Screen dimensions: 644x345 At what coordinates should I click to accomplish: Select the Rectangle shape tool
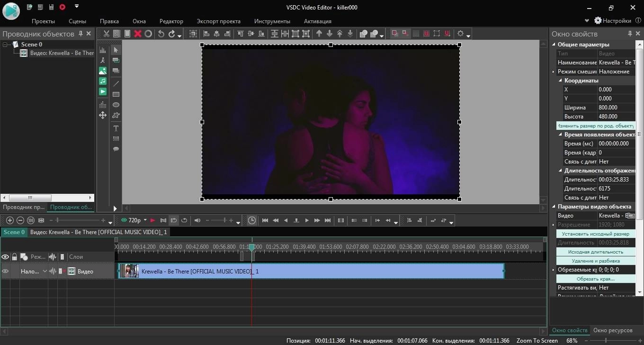pos(116,94)
